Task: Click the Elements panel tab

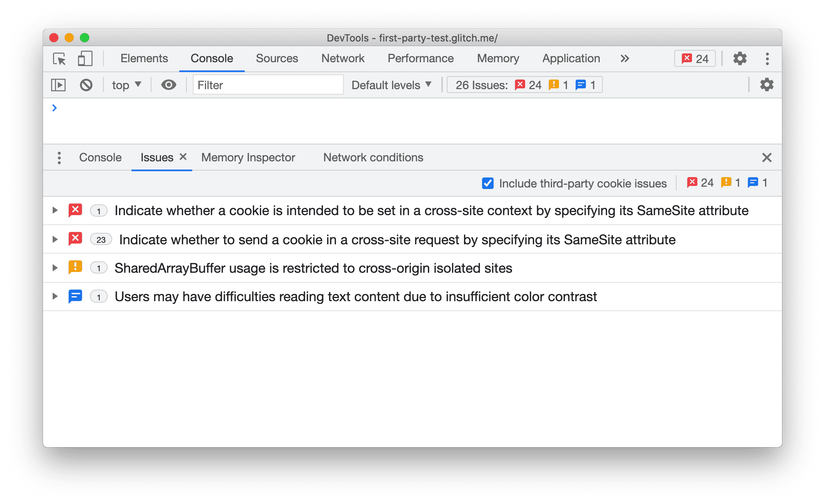Action: tap(143, 58)
